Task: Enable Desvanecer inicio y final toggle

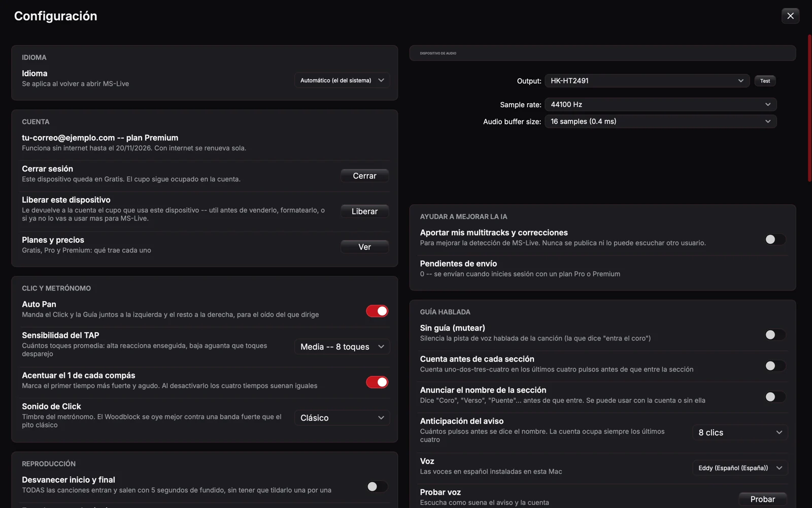Action: coord(377,487)
